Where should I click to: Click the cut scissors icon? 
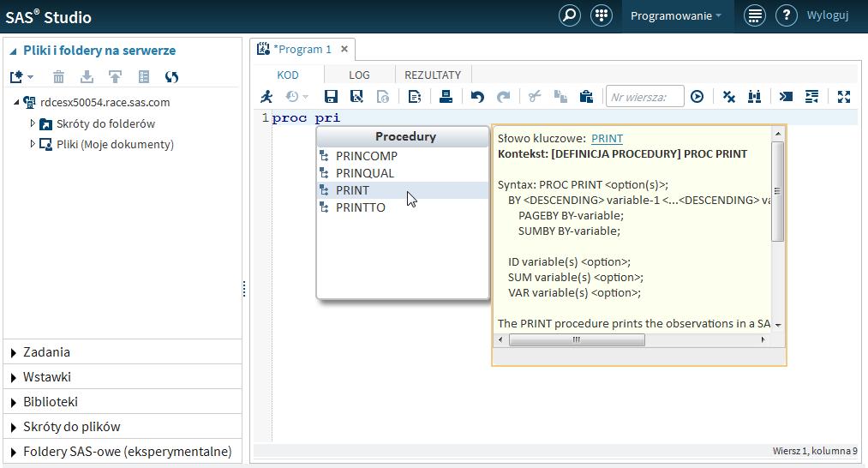[x=534, y=97]
